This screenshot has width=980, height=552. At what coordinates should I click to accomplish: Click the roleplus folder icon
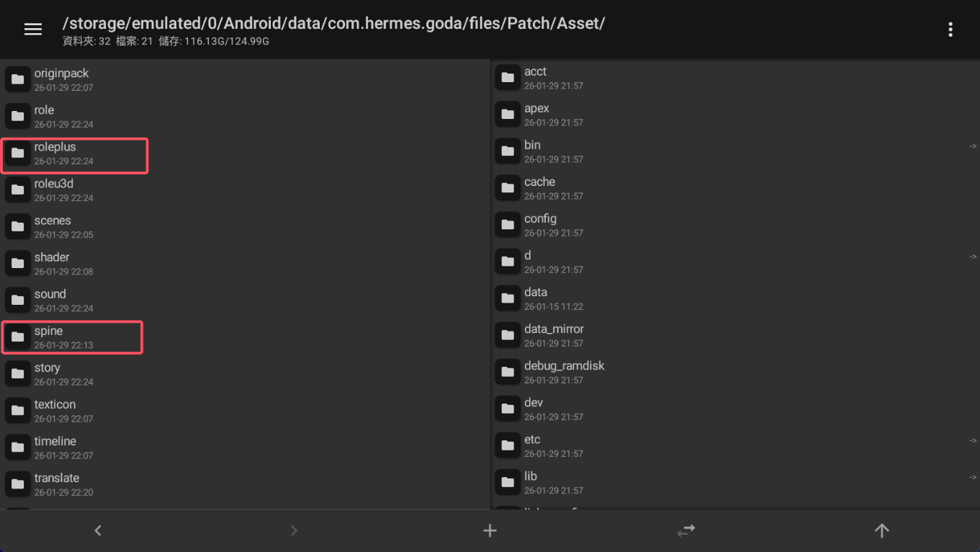18,153
